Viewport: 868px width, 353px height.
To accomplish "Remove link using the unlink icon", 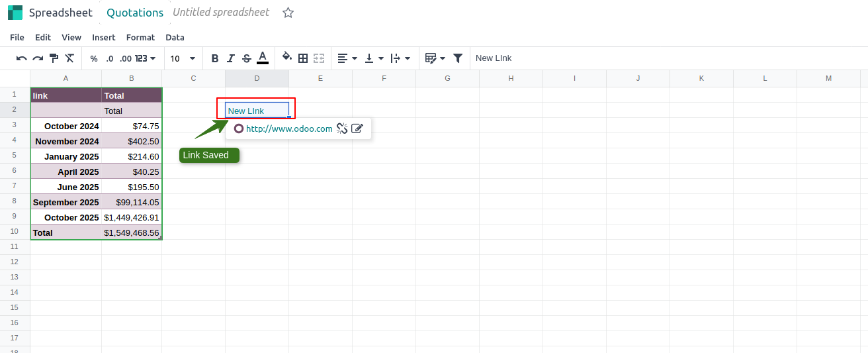I will pos(342,128).
